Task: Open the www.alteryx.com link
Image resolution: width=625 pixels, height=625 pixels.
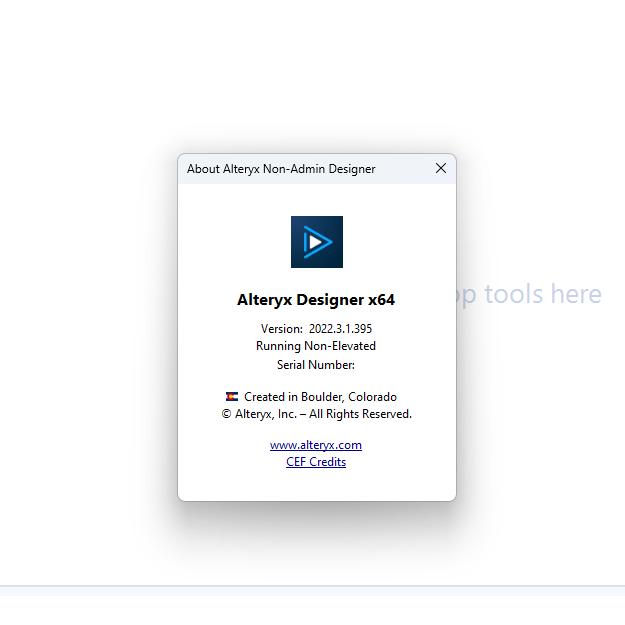Action: tap(316, 445)
